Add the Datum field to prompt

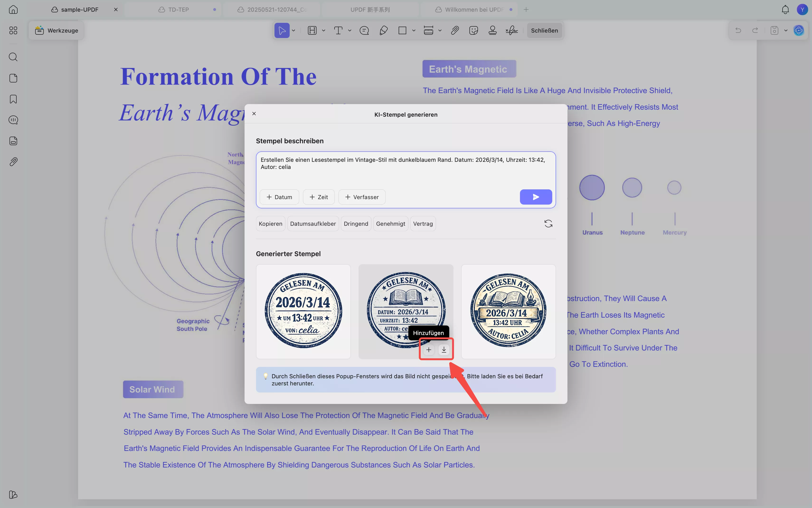279,197
